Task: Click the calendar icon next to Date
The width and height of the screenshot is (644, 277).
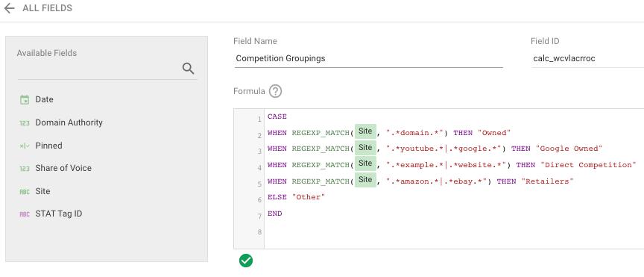Action: pos(25,99)
